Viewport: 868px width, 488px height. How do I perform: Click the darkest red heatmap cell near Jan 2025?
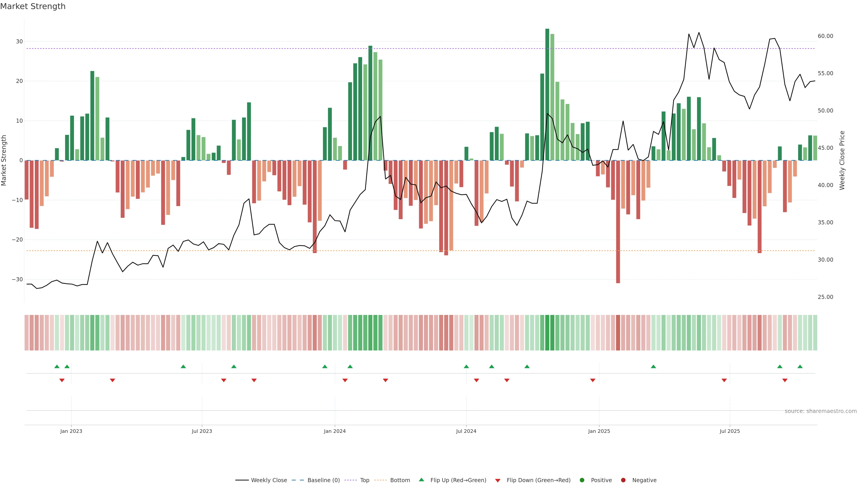(618, 333)
